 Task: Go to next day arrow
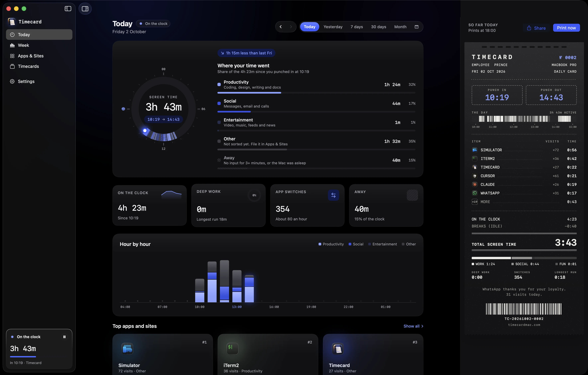point(291,27)
